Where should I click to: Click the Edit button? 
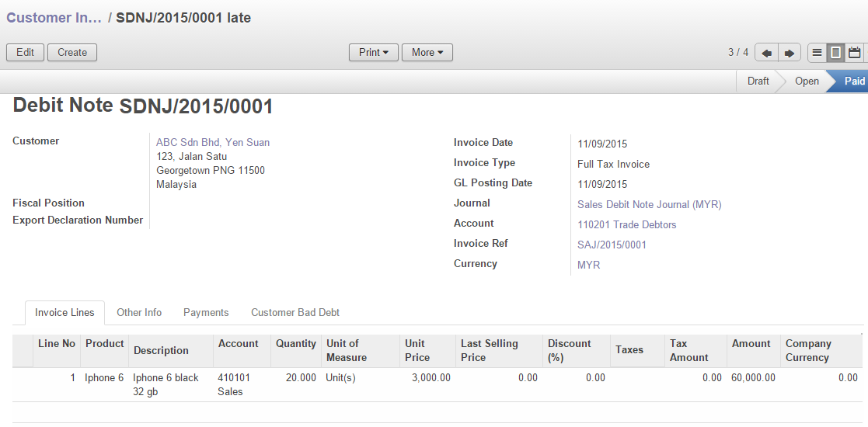coord(25,53)
